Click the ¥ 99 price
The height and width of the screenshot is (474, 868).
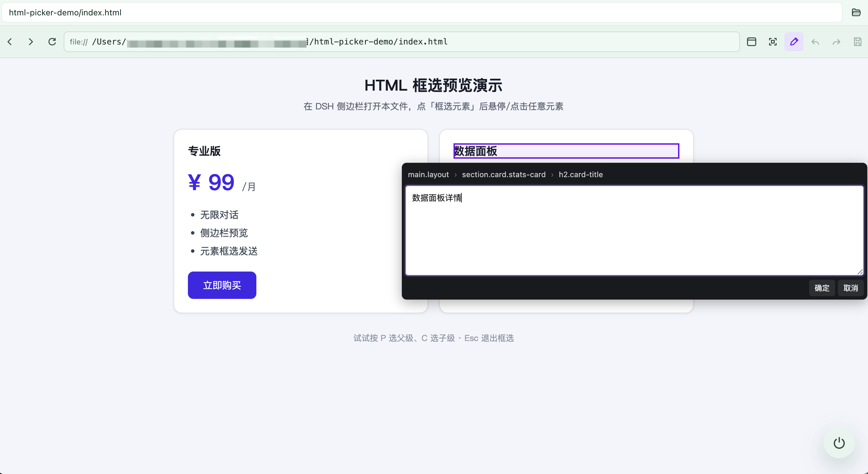[x=211, y=182]
